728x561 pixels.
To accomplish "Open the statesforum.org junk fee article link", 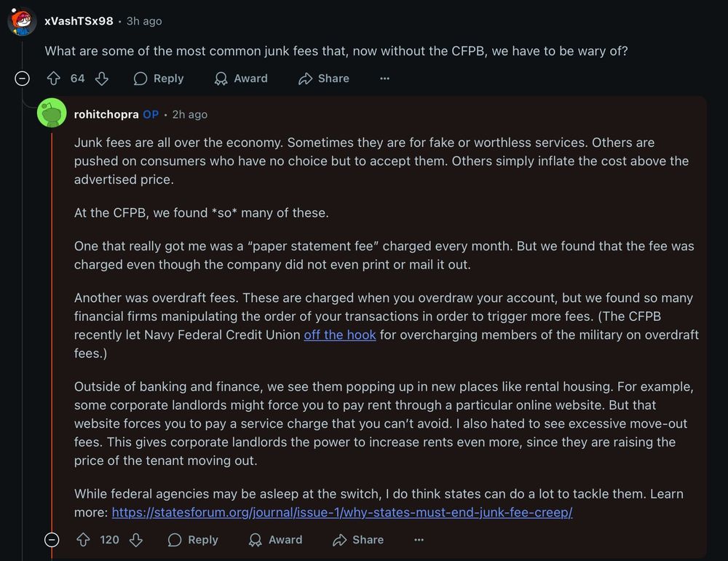I will pos(342,512).
